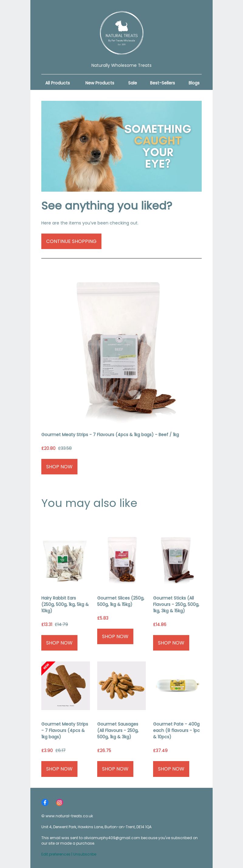Click the Hairy Rabbit Ears product image
243x868 pixels.
(x=66, y=561)
